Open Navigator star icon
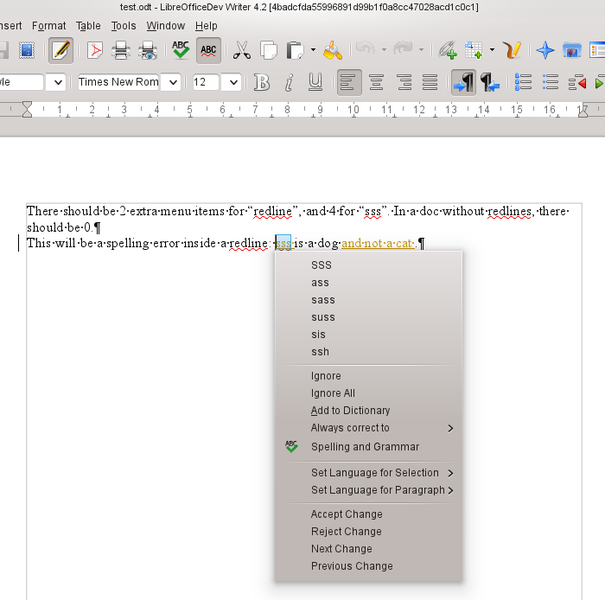This screenshot has height=600, width=605. tap(545, 51)
